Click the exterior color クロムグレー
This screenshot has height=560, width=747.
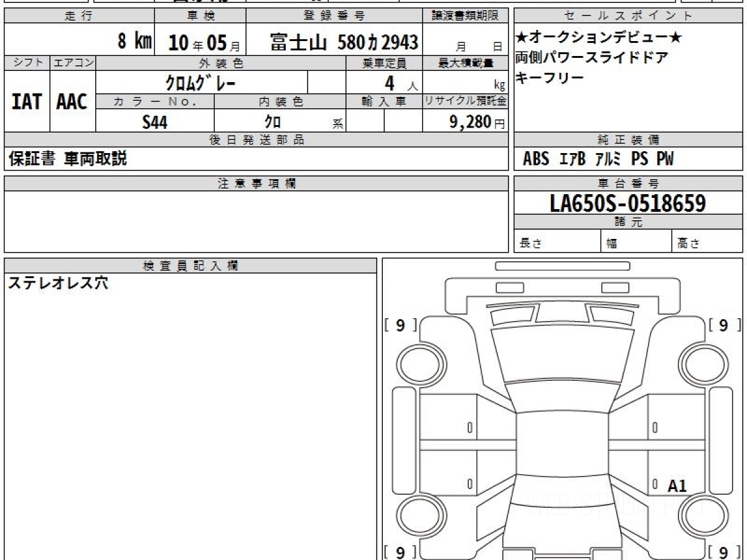[200, 82]
